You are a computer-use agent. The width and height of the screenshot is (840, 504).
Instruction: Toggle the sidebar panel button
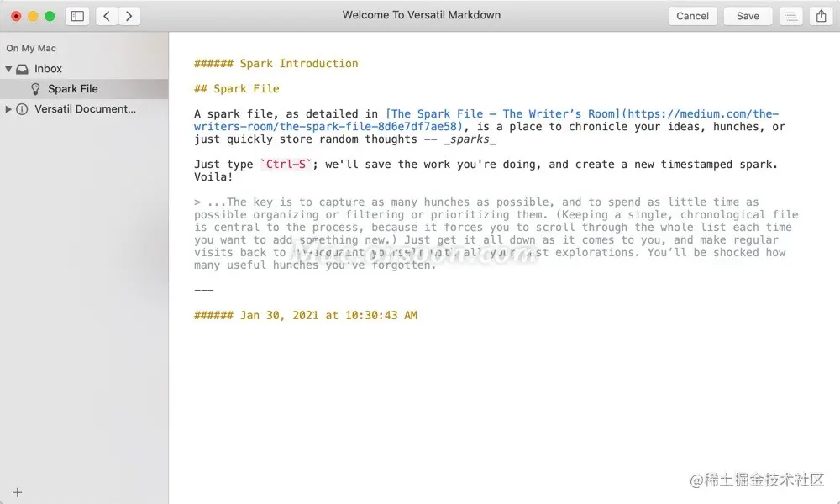point(77,16)
